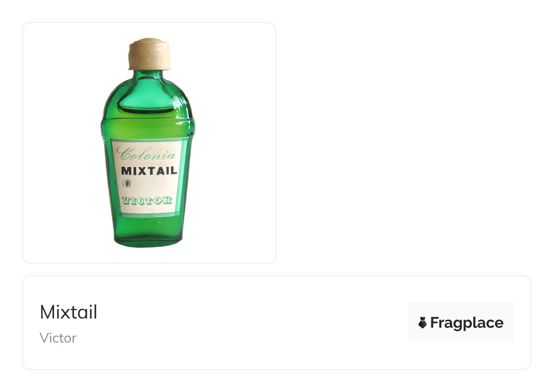The image size is (553, 392).
Task: Click the green glass base of bottle
Action: click(x=148, y=232)
